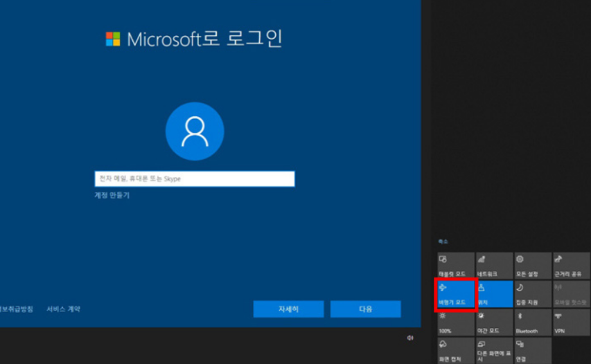
Task: Open 모든 설정 (all settings) tile
Action: point(533,266)
